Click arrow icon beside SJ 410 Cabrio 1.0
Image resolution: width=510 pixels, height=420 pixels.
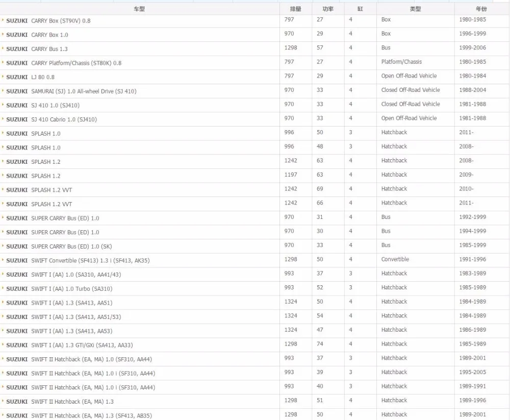[3, 119]
